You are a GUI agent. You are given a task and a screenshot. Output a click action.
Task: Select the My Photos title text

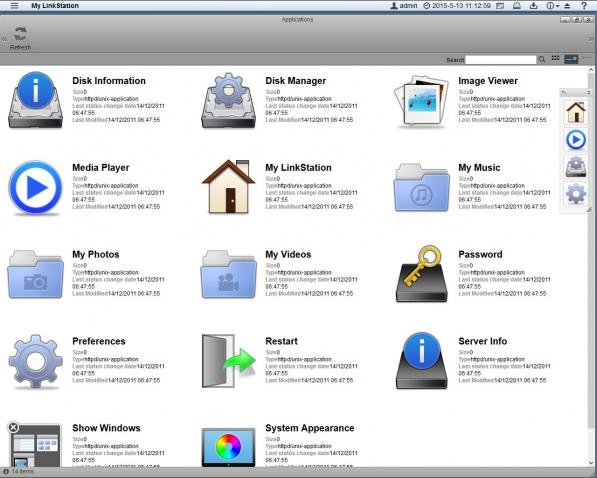(96, 254)
